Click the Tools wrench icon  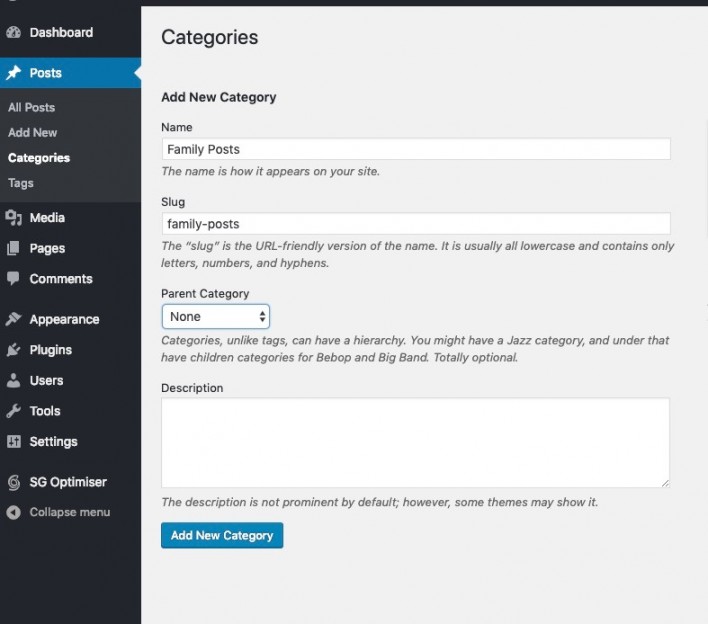point(14,411)
